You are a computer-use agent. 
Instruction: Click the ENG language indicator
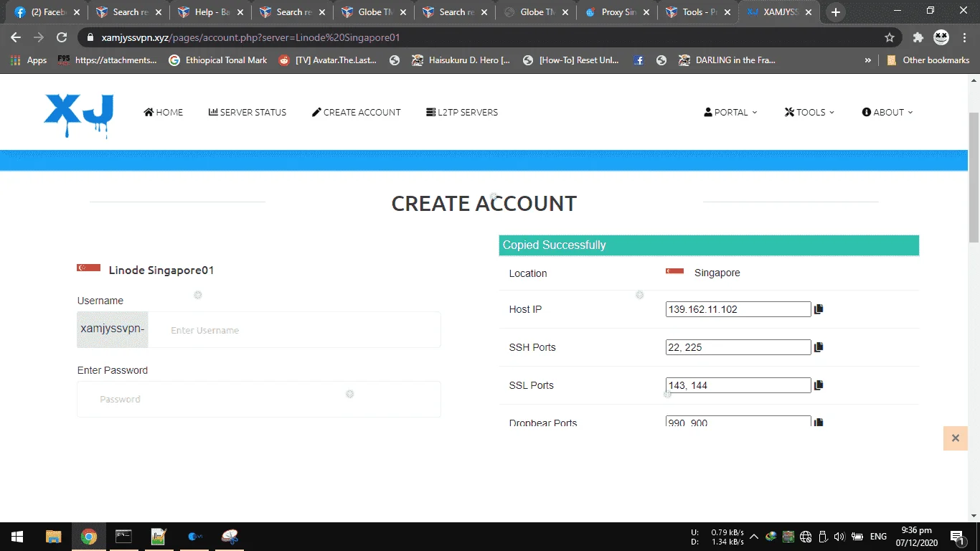[878, 537]
